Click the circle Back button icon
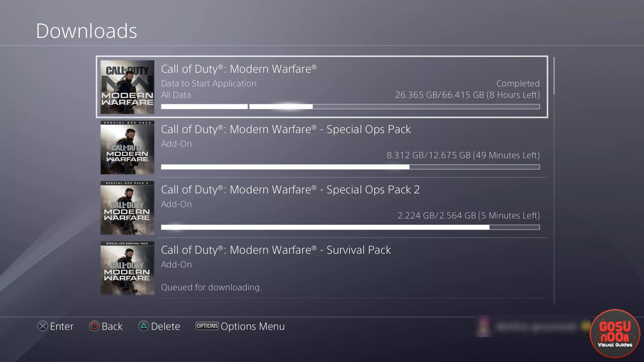644x362 pixels. point(94,326)
